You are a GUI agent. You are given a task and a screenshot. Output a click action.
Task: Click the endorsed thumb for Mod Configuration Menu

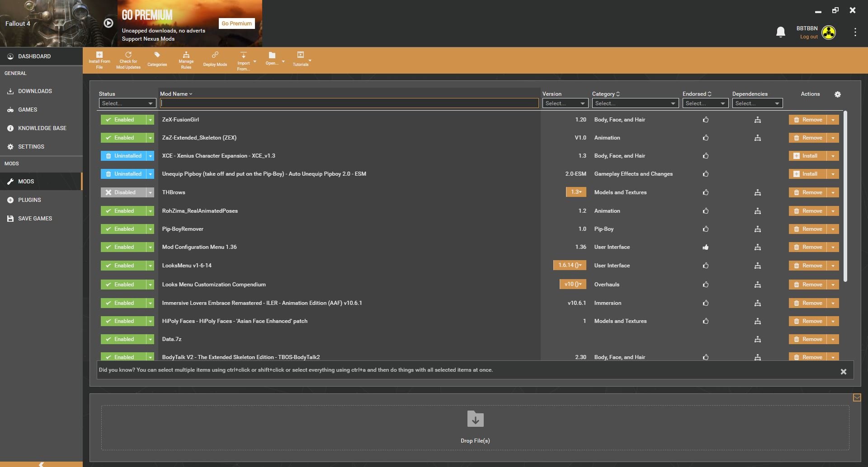(706, 247)
